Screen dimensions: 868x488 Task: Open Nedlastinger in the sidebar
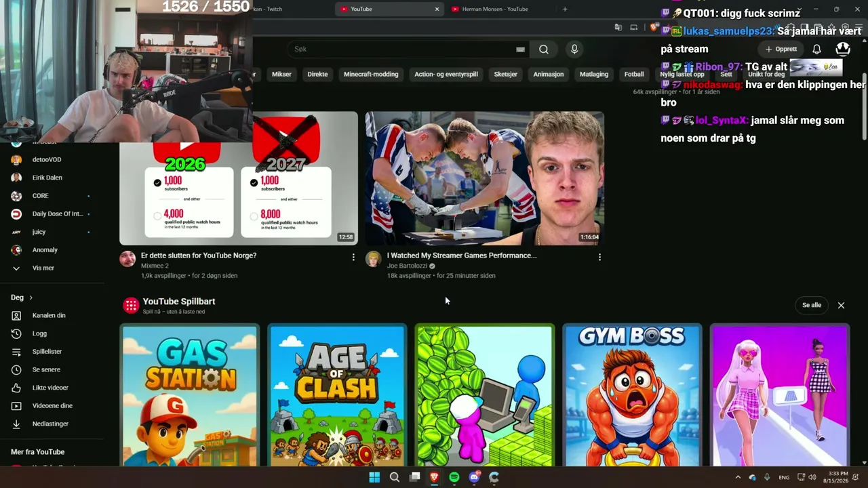[52, 424]
